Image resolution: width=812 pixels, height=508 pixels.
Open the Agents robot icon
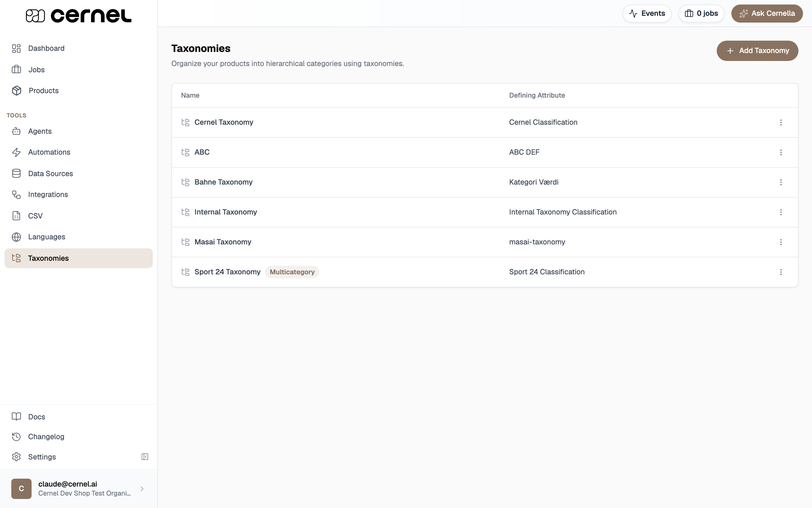point(16,131)
